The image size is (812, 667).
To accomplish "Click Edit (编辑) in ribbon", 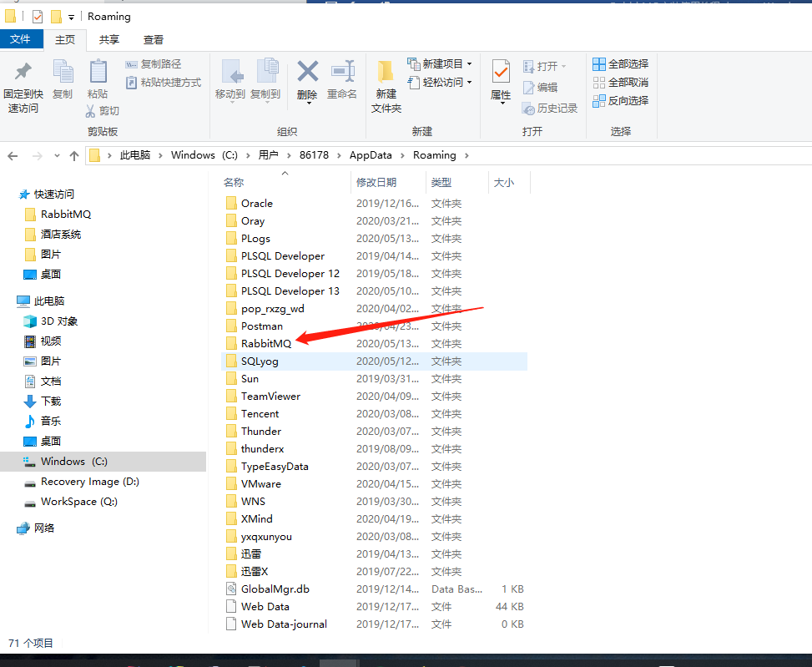I will click(540, 88).
